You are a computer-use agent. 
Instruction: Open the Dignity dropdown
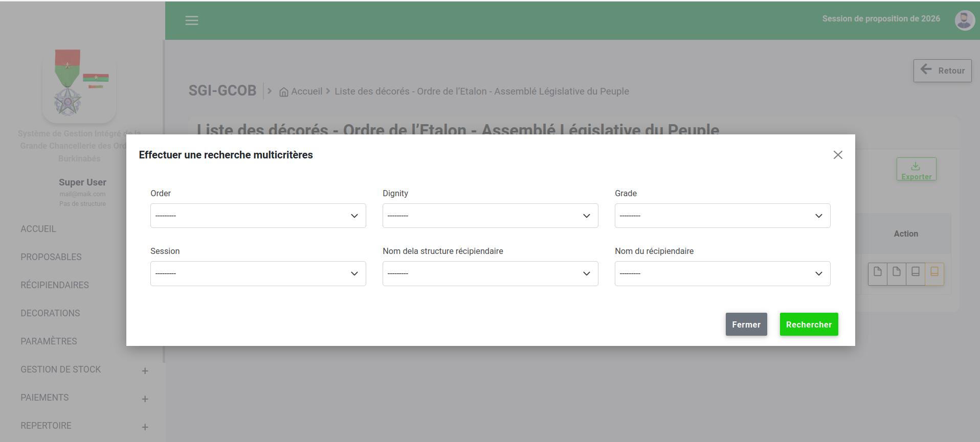click(490, 216)
